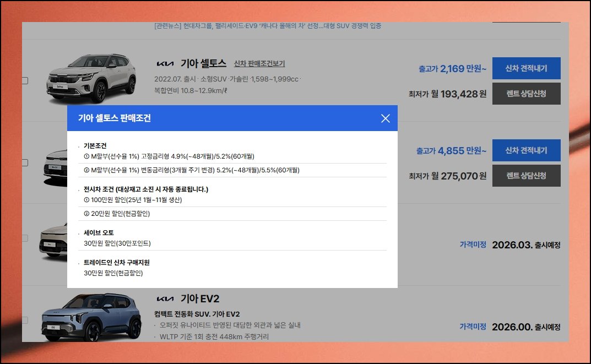Select the 100만원 할인(25년 1월~11월 생산) line
Image resolution: width=591 pixels, height=364 pixels.
[x=133, y=200]
